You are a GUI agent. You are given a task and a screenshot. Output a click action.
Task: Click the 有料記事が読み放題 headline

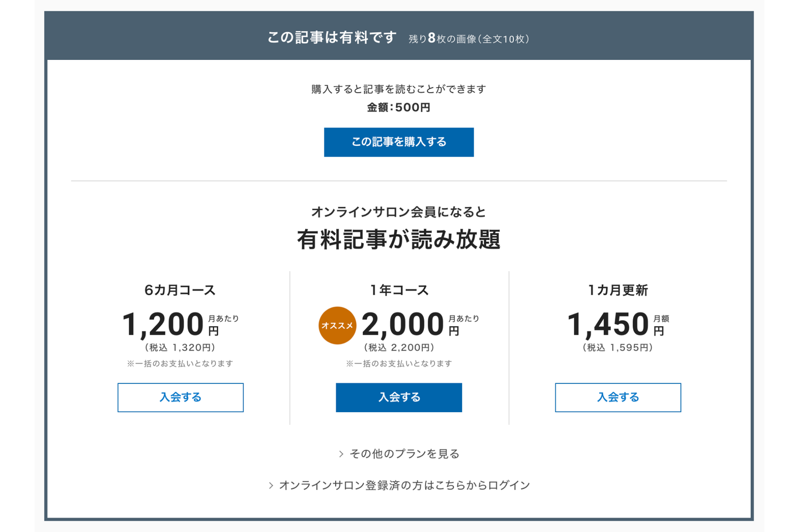(x=398, y=240)
